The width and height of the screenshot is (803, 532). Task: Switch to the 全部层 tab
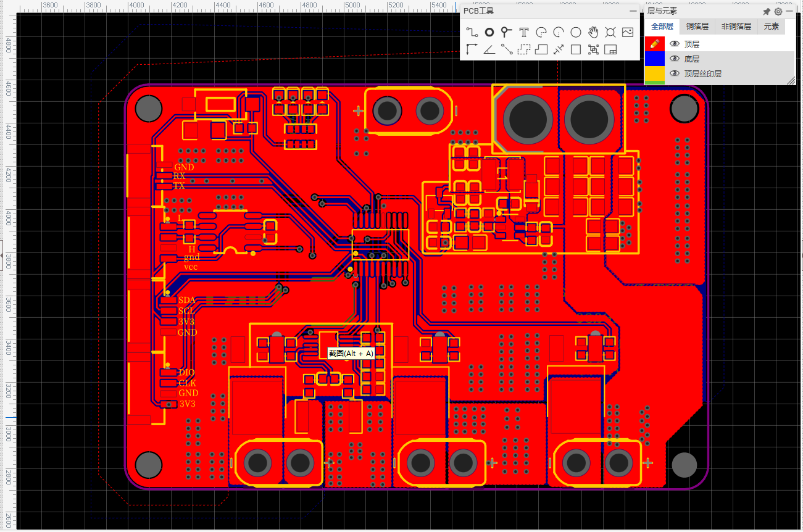[662, 27]
